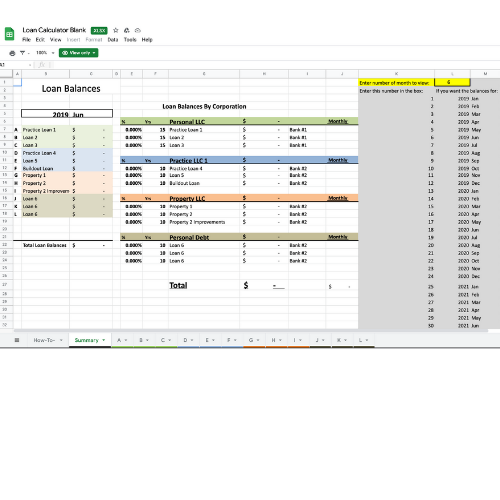Select the large Total label cell
Screen dimensions: 500x500
(x=204, y=285)
